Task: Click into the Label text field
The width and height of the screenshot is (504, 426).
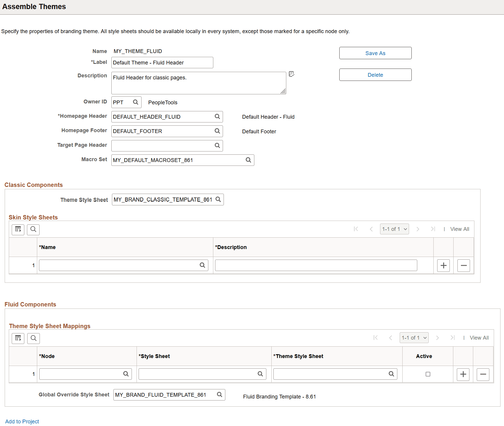Action: (162, 63)
